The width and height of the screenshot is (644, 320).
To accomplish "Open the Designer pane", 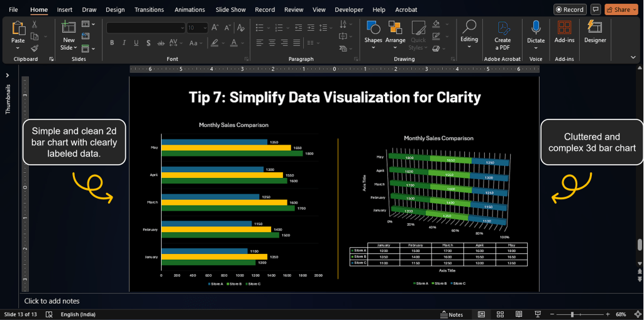I will (x=595, y=32).
